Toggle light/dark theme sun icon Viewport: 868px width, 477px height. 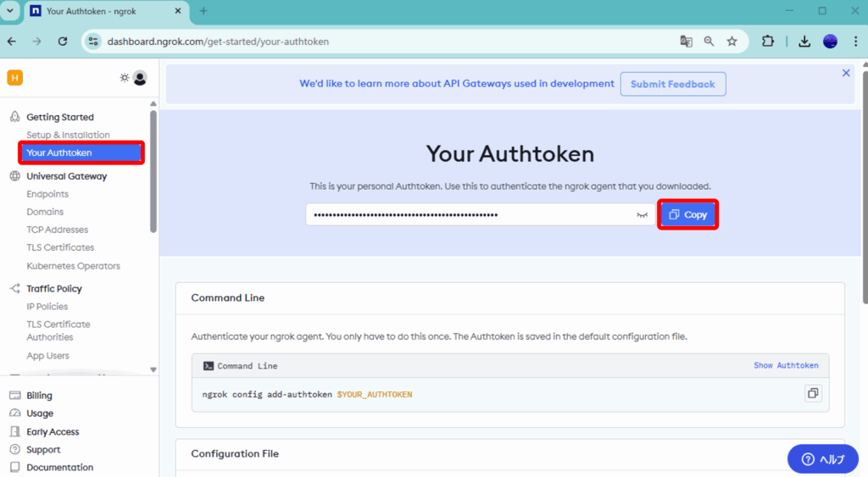(x=124, y=78)
